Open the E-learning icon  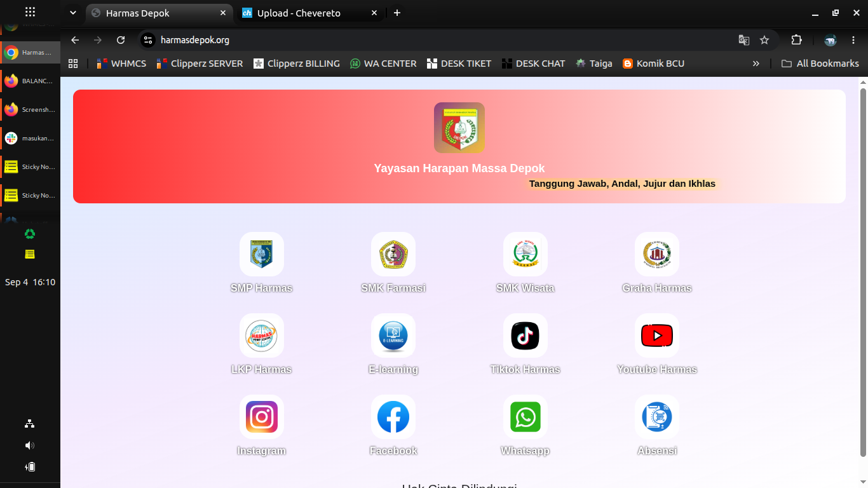point(393,335)
